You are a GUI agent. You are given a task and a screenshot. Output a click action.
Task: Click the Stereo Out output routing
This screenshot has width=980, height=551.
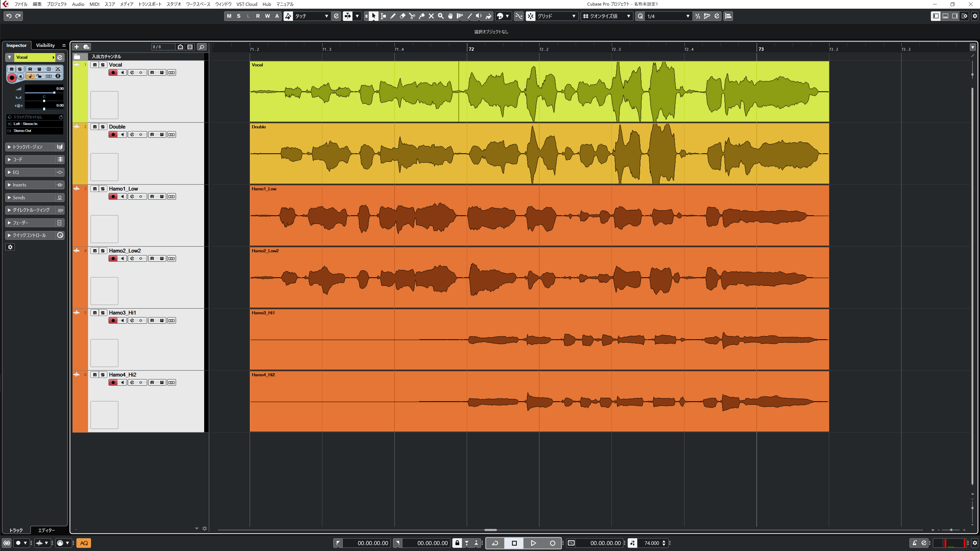pyautogui.click(x=35, y=131)
